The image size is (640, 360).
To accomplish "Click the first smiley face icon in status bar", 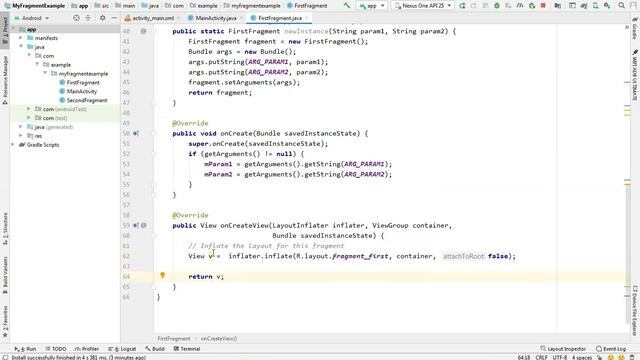I will click(611, 357).
